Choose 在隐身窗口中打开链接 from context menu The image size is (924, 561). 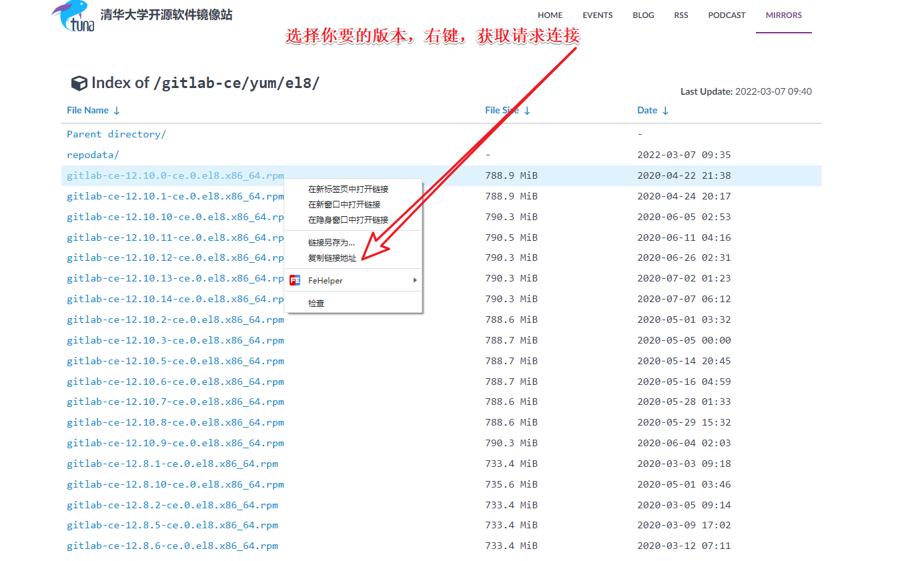348,220
